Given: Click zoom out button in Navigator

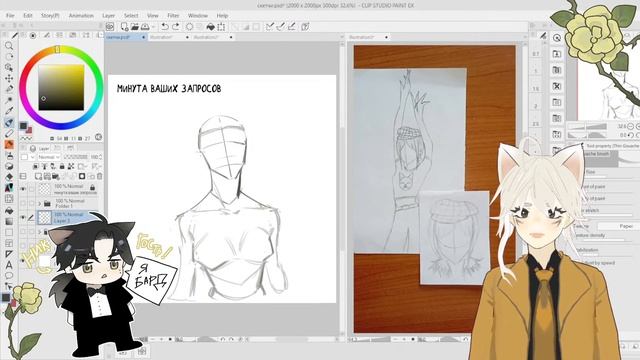Looking at the screenshot, I should pos(630,127).
